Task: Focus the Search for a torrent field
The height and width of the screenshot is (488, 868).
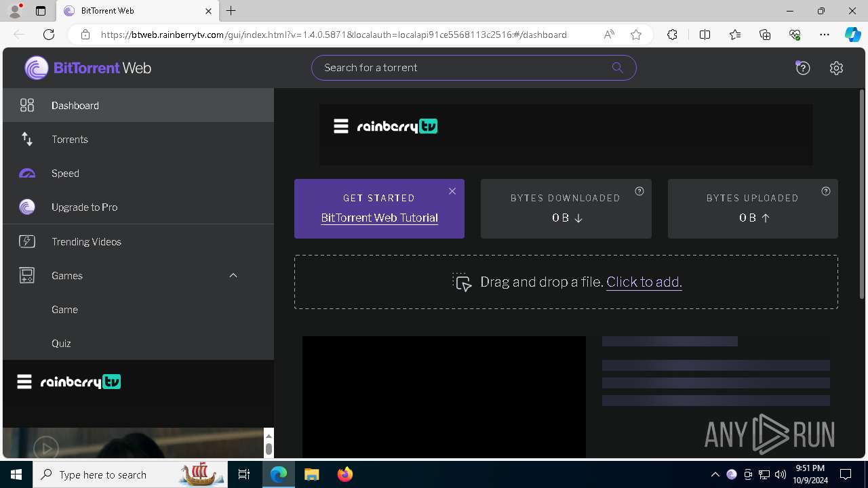Action: tap(473, 67)
